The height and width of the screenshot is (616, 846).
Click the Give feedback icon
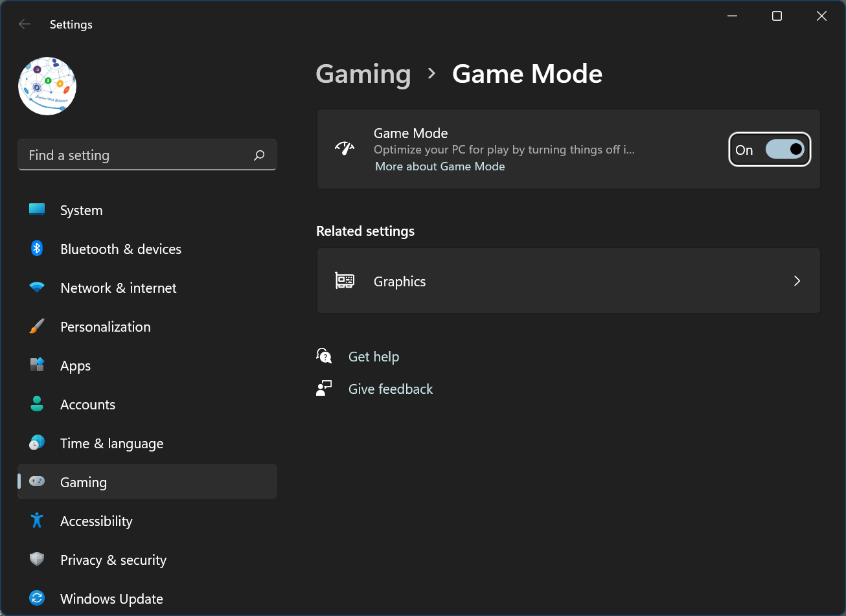324,388
